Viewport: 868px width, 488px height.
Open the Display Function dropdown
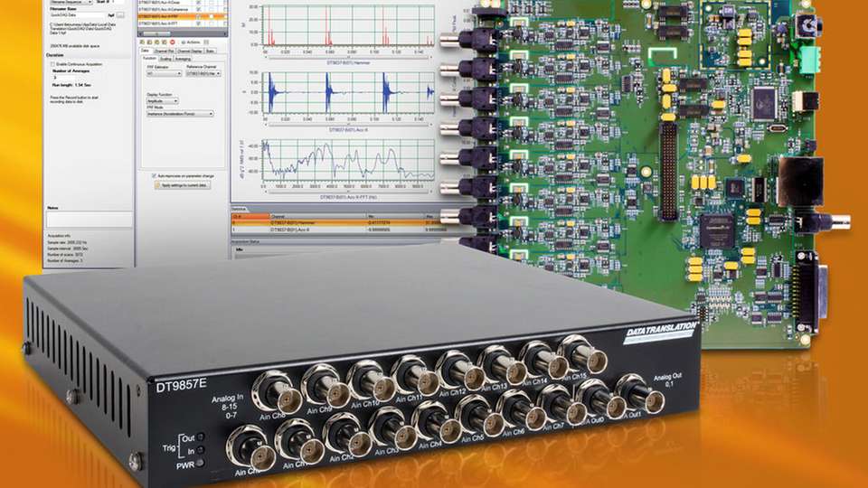162,101
